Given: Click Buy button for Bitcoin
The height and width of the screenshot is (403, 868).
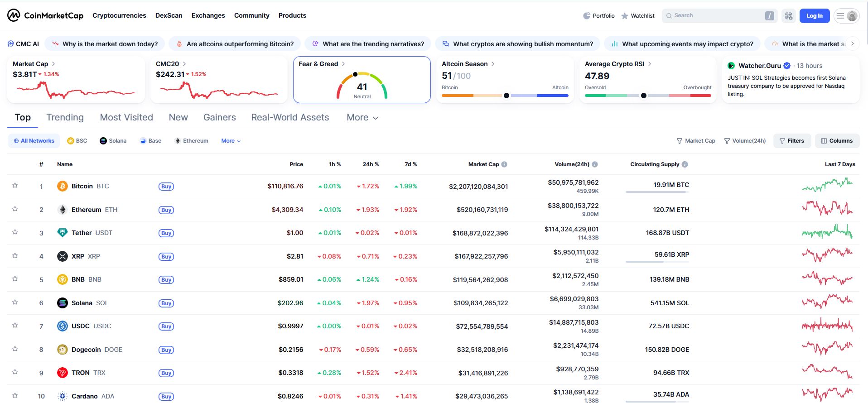Looking at the screenshot, I should click(x=166, y=187).
